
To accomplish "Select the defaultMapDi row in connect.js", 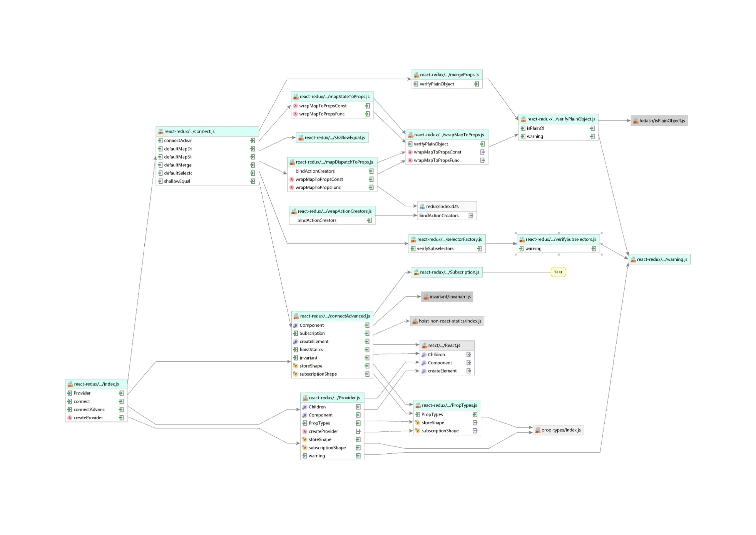I will pyautogui.click(x=207, y=149).
